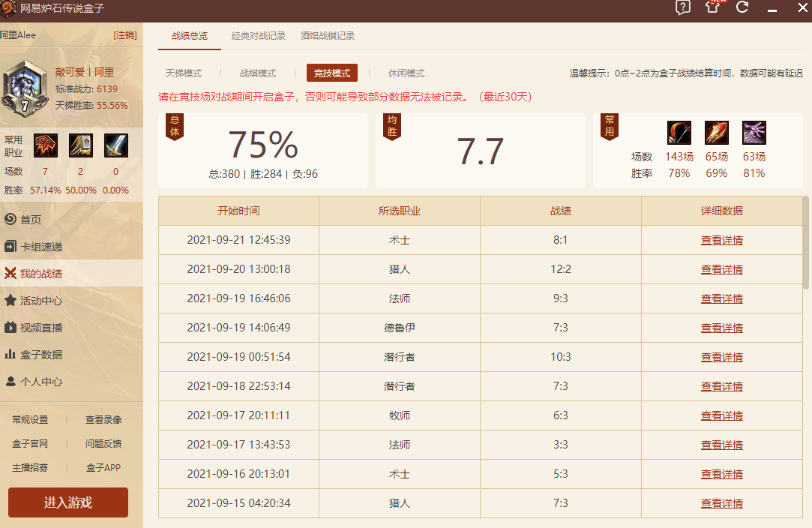
Task: Open the player avatar with rank 7
Action: (x=24, y=88)
